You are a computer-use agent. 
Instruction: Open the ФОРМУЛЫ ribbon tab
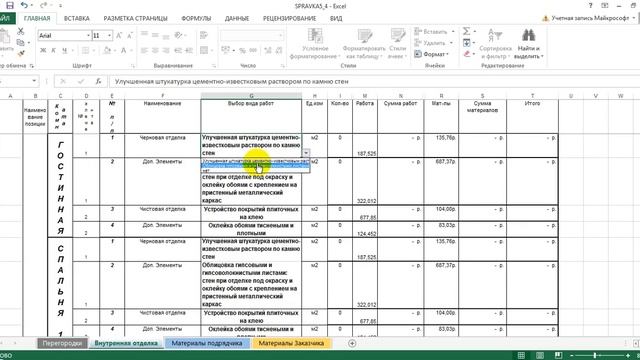coord(196,18)
